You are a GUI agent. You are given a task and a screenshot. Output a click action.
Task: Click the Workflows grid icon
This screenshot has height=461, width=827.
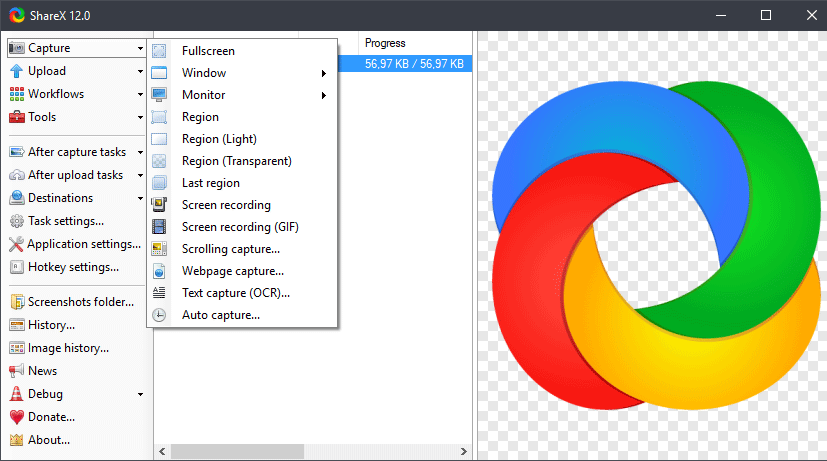tap(17, 94)
